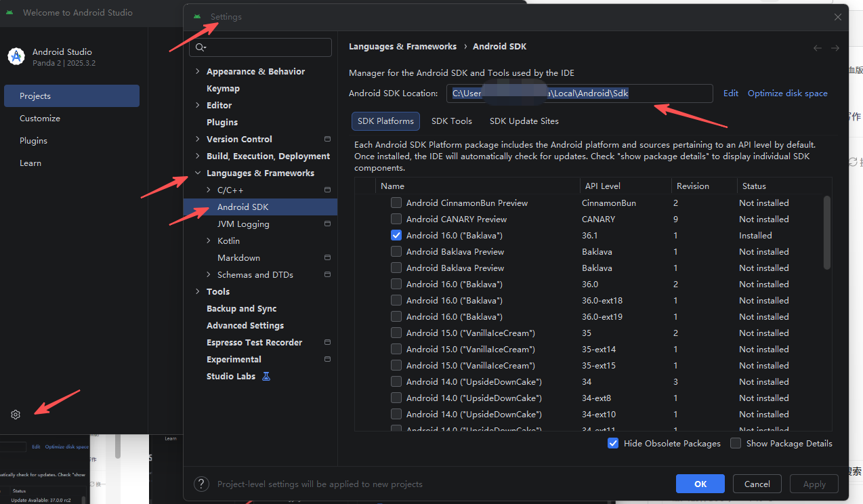Click the SDK platforms table vertical scrollbar
Image resolution: width=863 pixels, height=504 pixels.
[x=826, y=232]
